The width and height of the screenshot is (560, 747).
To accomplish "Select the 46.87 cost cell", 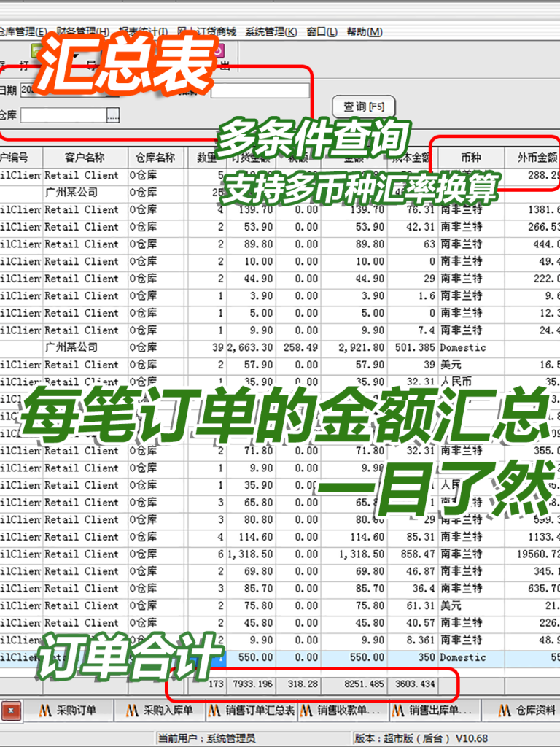I will point(413,572).
